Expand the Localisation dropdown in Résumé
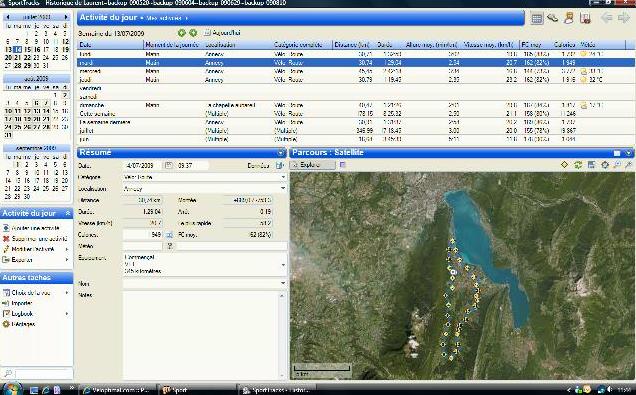Screen dimensions: 636x395 point(283,189)
